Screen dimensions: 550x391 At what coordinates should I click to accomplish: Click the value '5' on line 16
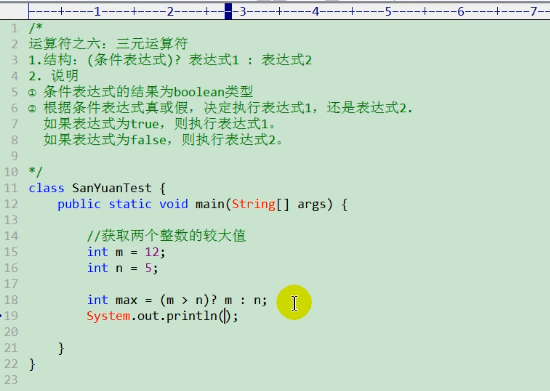pyautogui.click(x=148, y=268)
